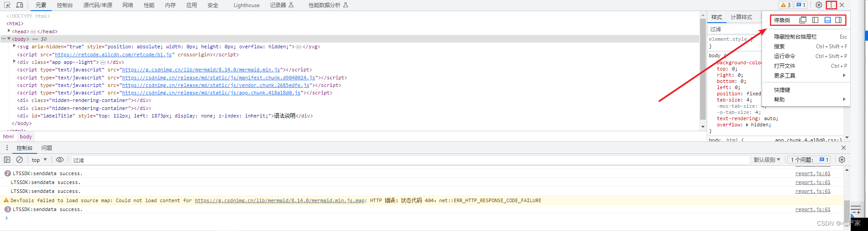Image resolution: width=868 pixels, height=231 pixels.
Task: Open the 网络 tab
Action: coord(128,5)
